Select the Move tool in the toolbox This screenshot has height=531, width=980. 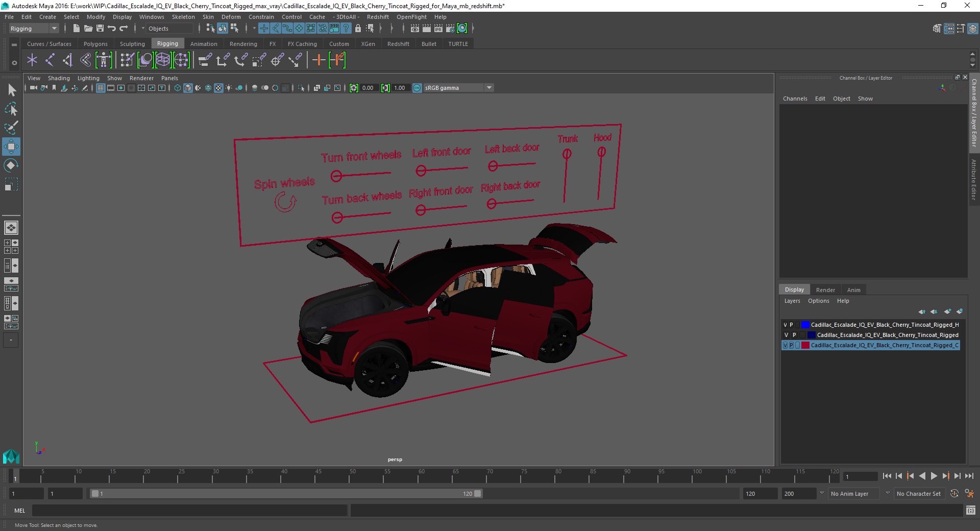[11, 147]
